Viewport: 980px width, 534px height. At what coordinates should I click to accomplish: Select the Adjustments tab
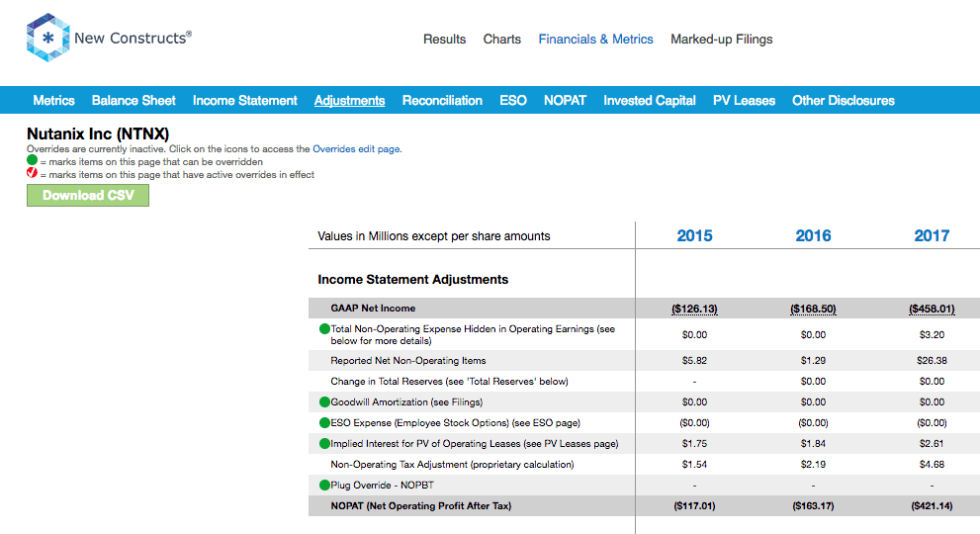click(x=349, y=101)
